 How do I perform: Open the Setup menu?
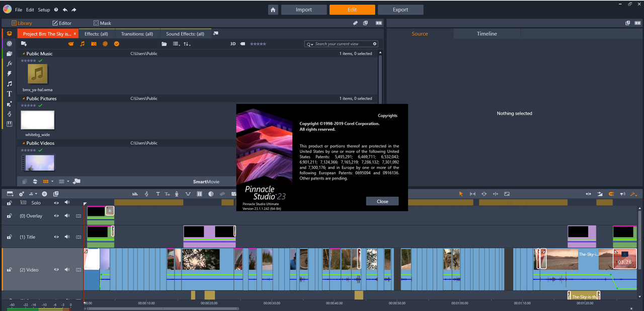tap(44, 10)
